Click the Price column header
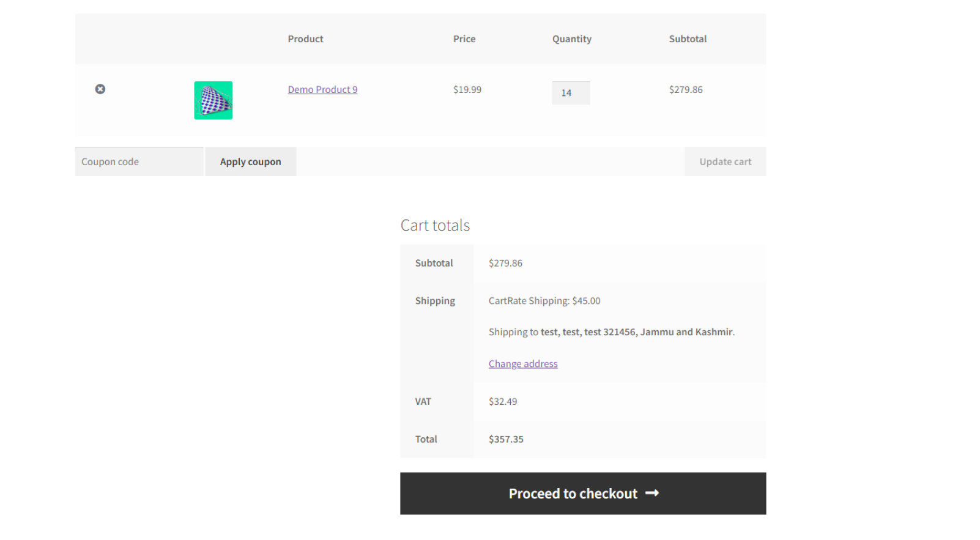The width and height of the screenshot is (980, 540). [x=464, y=39]
